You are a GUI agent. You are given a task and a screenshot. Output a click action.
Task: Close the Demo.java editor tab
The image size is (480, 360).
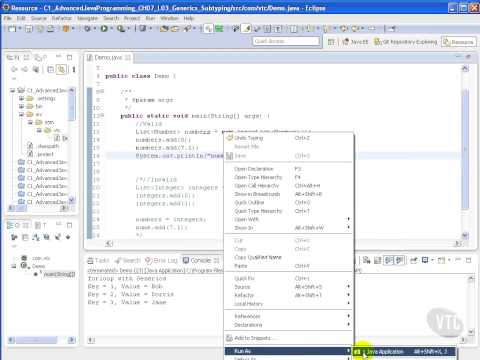pyautogui.click(x=128, y=57)
